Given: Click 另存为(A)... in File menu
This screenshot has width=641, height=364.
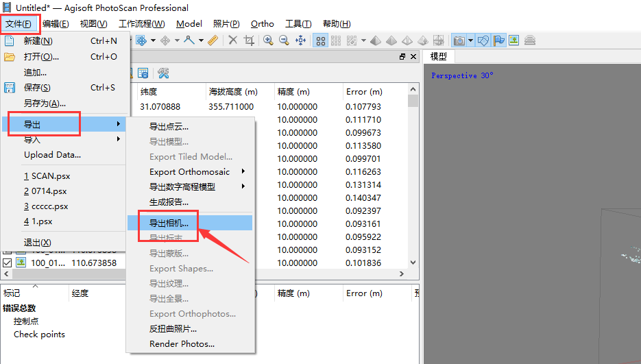Looking at the screenshot, I should pos(63,103).
